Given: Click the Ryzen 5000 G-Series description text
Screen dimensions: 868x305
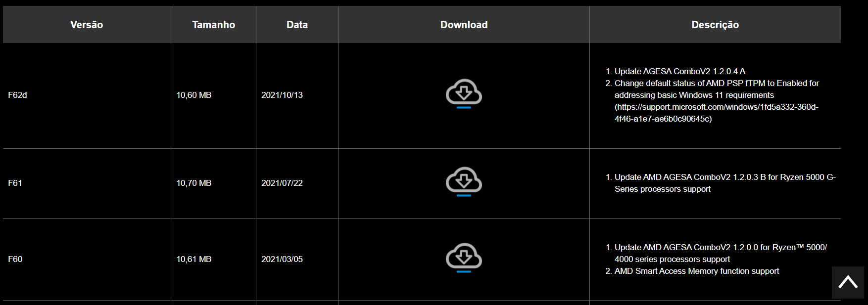Looking at the screenshot, I should pos(725,183).
